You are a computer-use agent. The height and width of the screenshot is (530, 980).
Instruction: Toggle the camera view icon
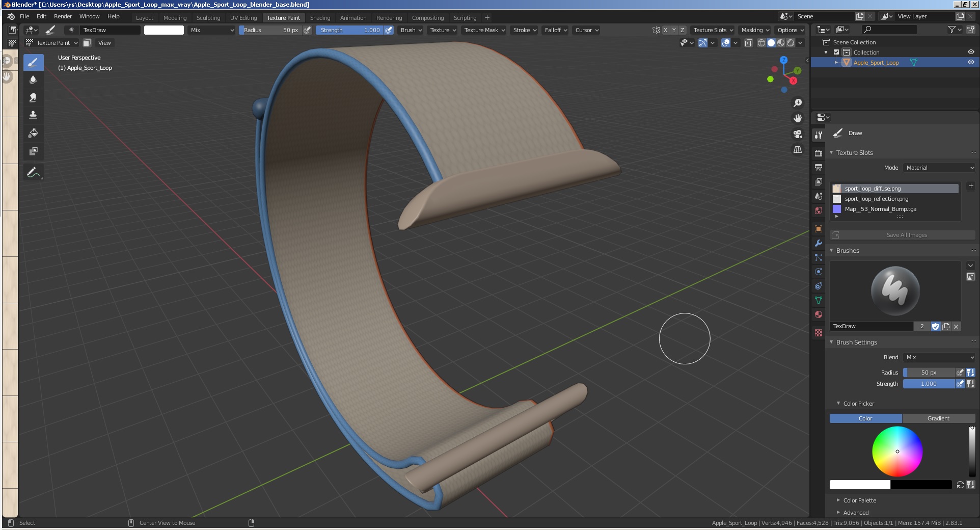tap(798, 134)
